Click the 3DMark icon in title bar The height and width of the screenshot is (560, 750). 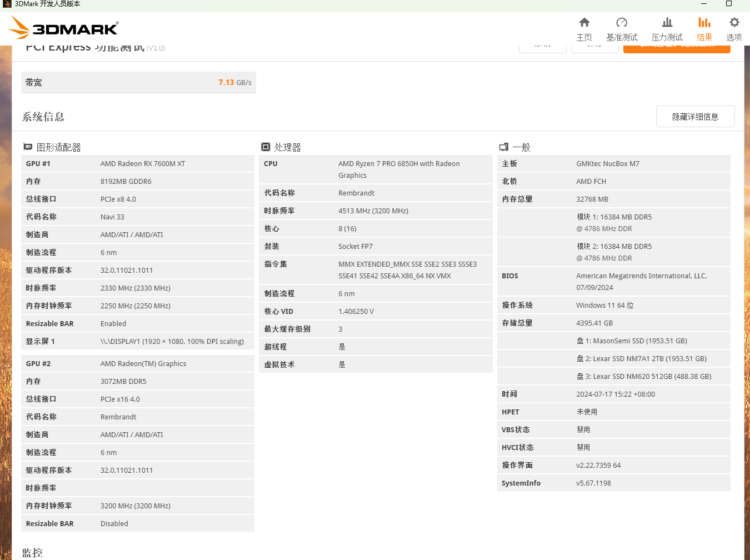point(7,4)
